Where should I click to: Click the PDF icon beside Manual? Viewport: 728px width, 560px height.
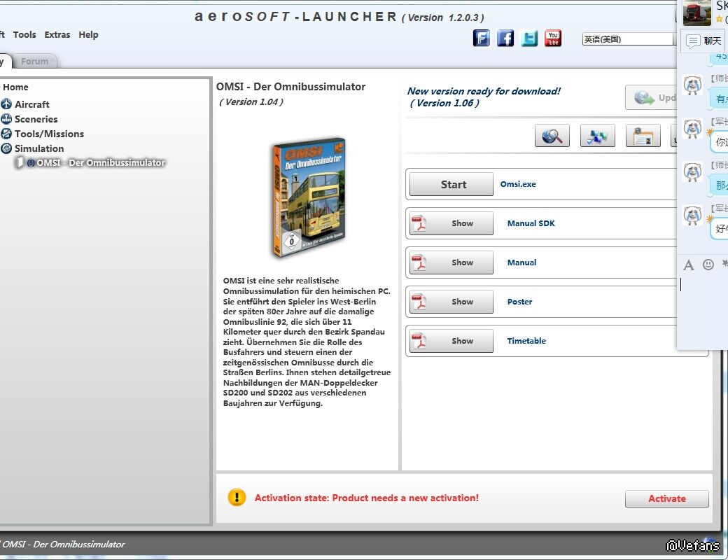pyautogui.click(x=419, y=262)
